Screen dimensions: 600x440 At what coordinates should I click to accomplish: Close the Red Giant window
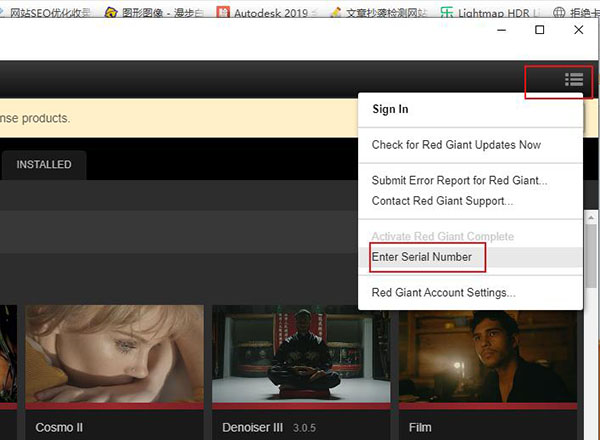point(579,30)
